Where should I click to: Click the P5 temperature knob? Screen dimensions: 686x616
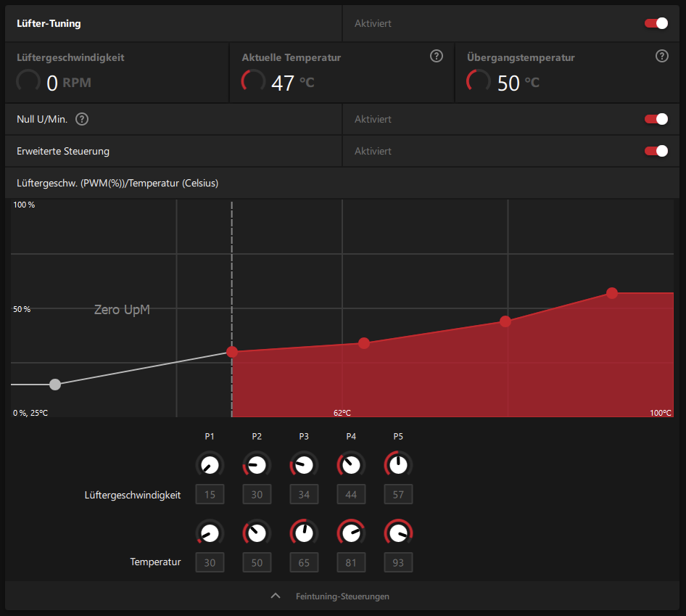pos(398,533)
